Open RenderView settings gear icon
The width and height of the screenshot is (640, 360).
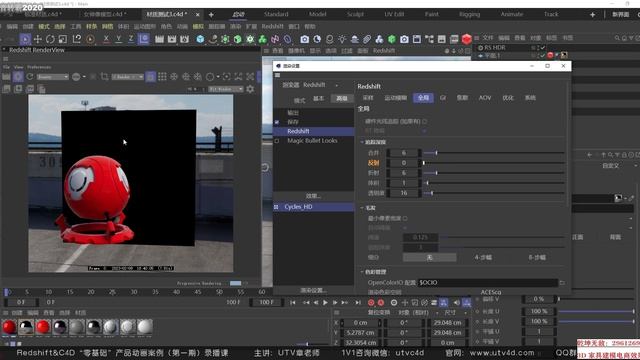click(x=250, y=89)
